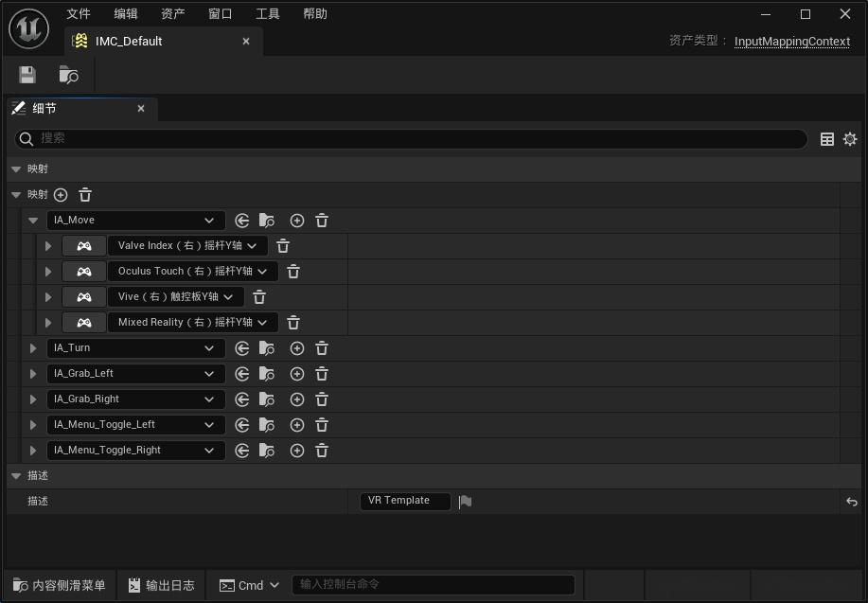Click the InputMappingContext asset type link
The width and height of the screenshot is (868, 603).
coord(791,41)
